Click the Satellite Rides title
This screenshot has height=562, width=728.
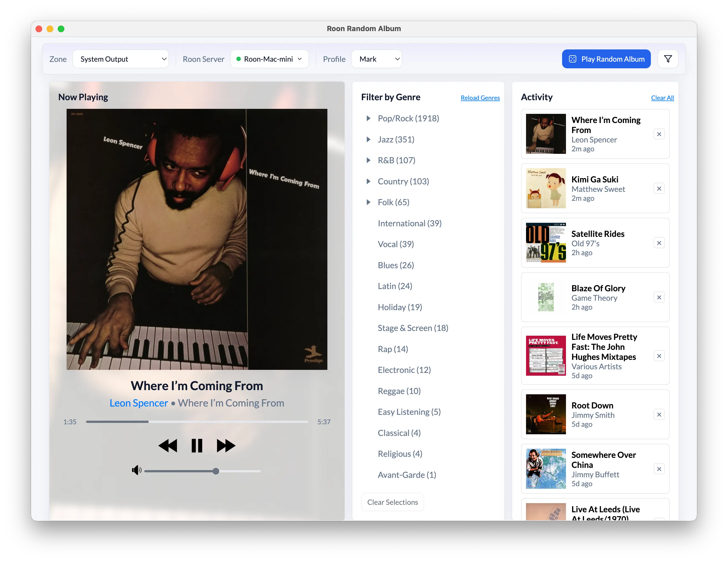coord(598,234)
